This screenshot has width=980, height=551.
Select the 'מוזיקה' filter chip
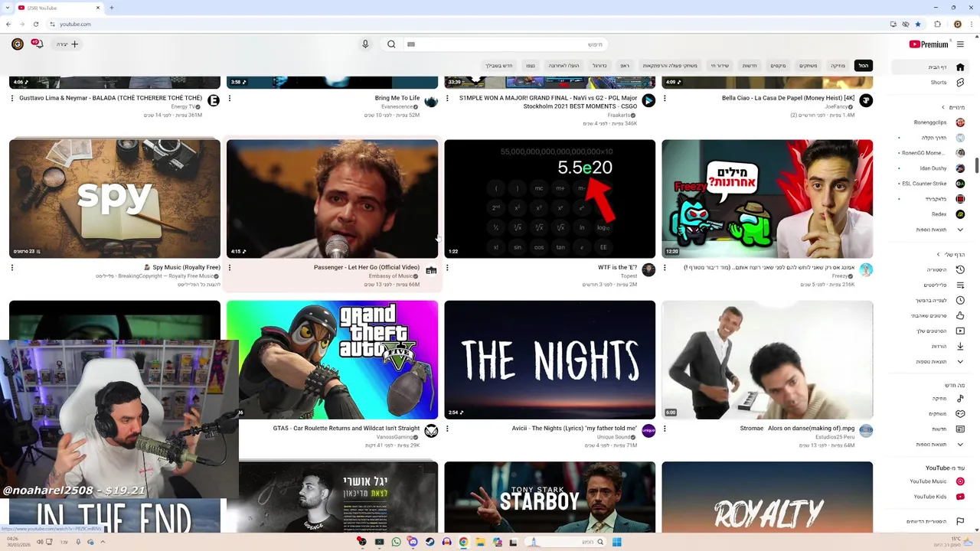point(838,66)
